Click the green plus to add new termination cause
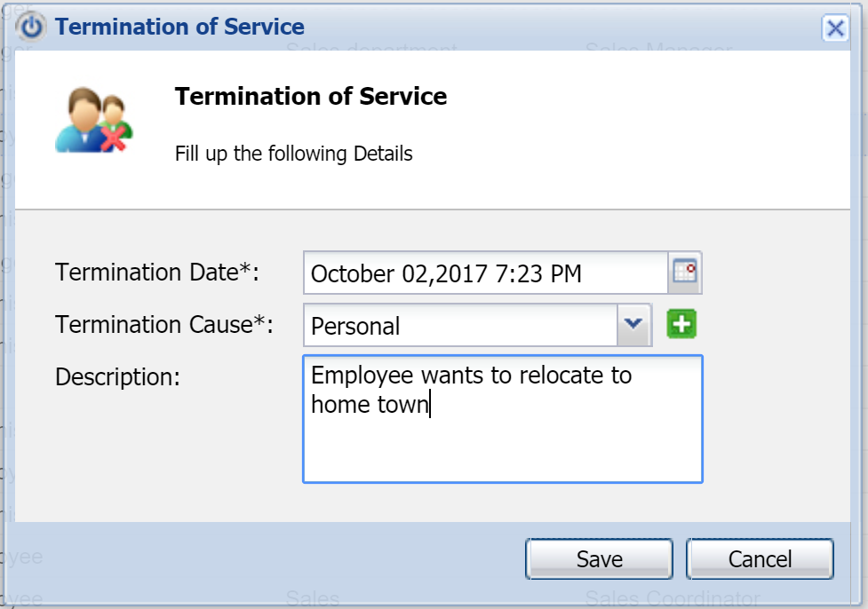The height and width of the screenshot is (609, 868). pyautogui.click(x=681, y=324)
